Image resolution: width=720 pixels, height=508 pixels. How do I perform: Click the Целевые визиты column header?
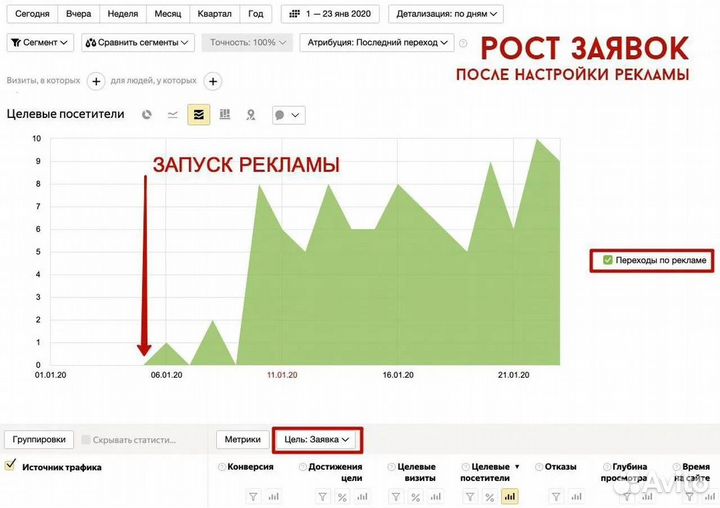pos(416,472)
